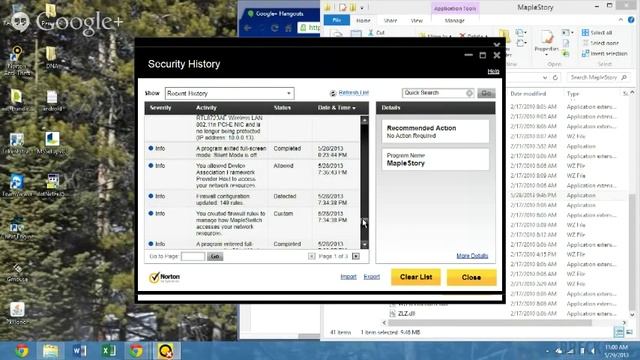
Task: Open the Android folder on the desktop
Action: [x=52, y=100]
